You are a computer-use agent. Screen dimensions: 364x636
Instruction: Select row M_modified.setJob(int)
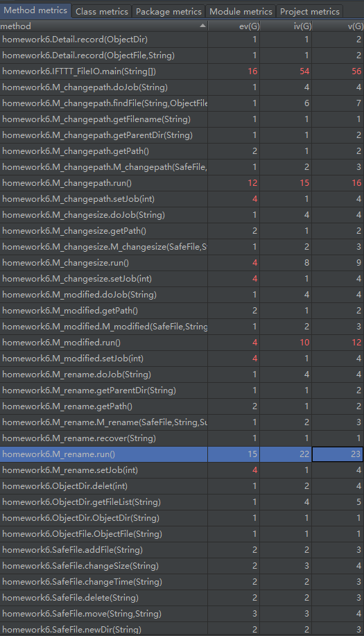click(x=182, y=359)
